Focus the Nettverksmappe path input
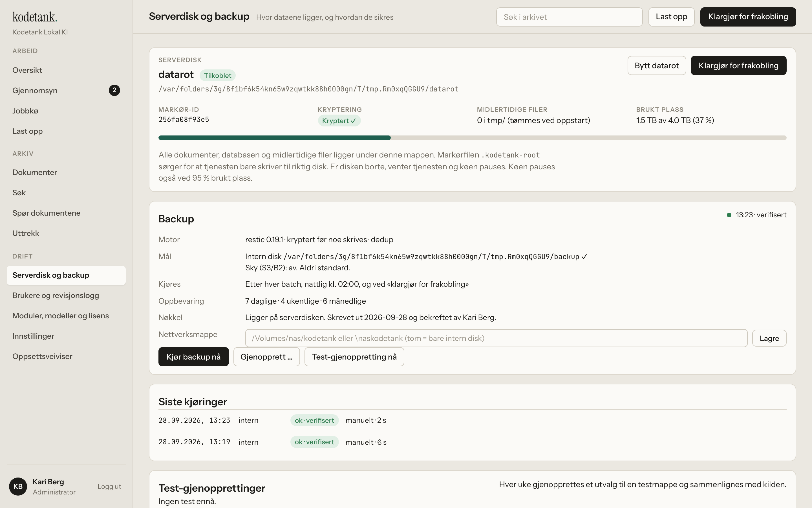 496,338
